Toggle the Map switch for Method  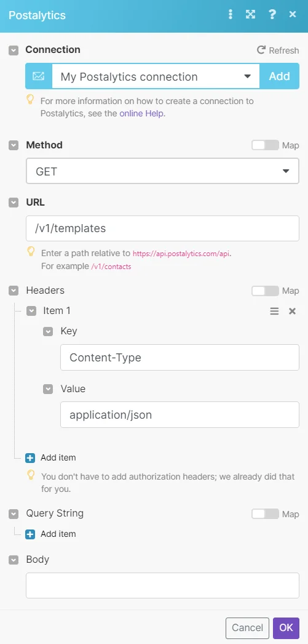click(x=265, y=145)
